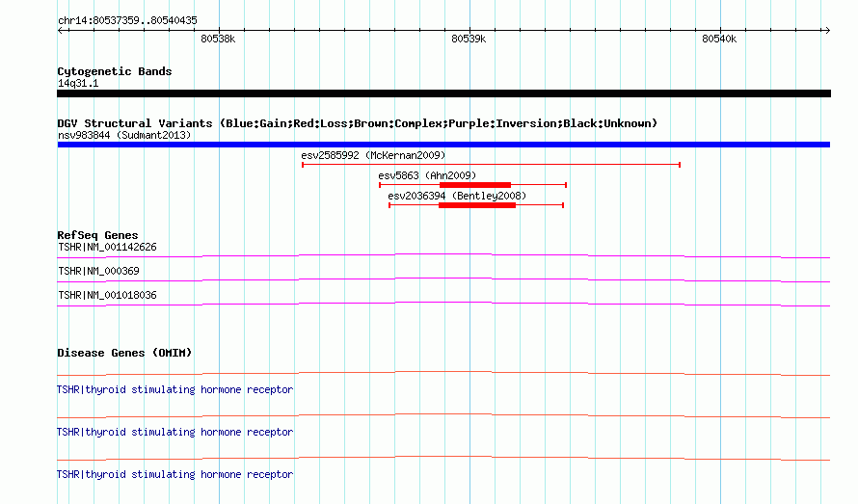Click the esv5863 (Ahn2009) label
Screen dimensions: 858x504
(427, 175)
